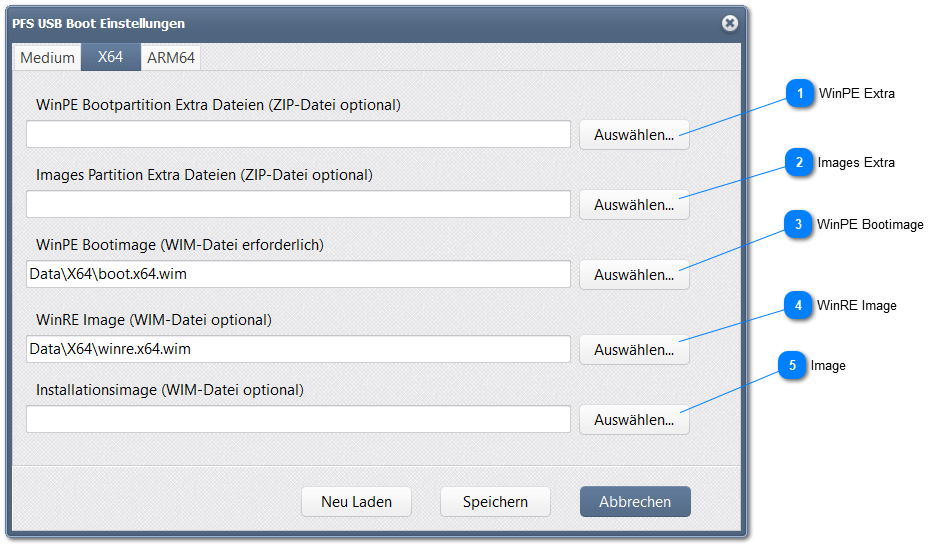Pick an Installationsimage file with Auswählen
Viewport: 940px width, 547px height.
coord(634,420)
